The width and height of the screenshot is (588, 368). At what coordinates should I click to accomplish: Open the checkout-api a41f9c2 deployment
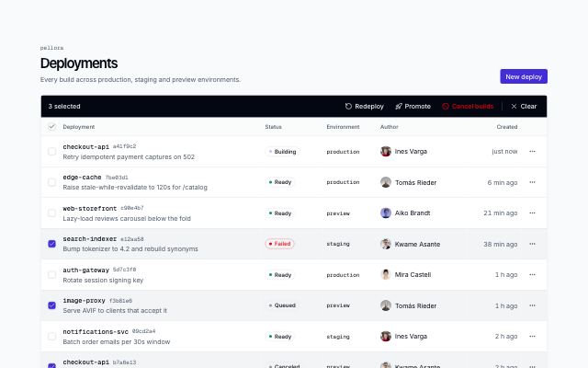pos(85,146)
